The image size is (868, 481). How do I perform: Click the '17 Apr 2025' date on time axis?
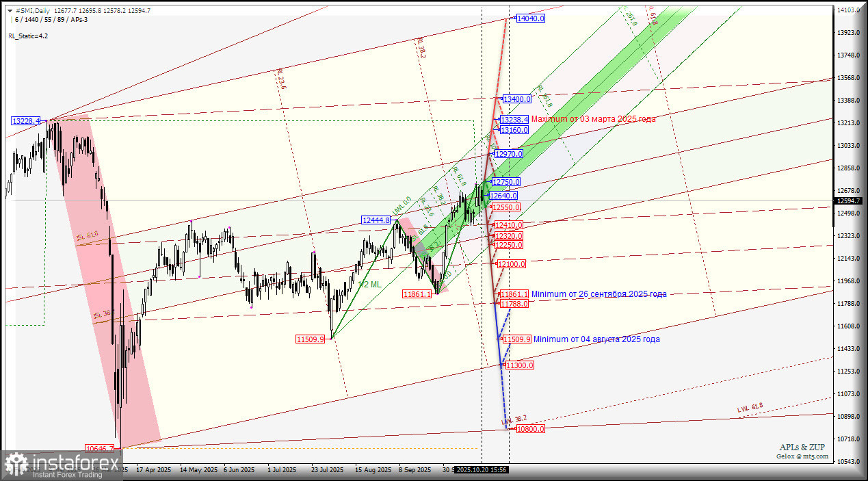point(153,470)
